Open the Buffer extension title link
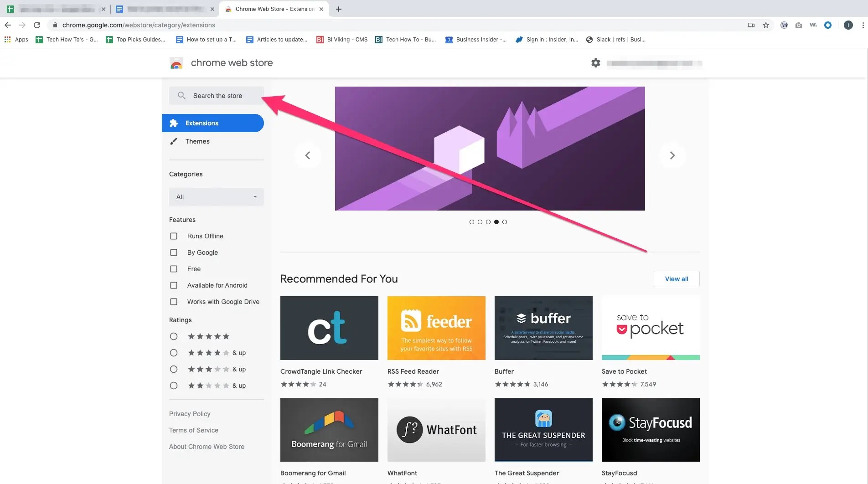Viewport: 868px width, 484px height. [x=504, y=371]
